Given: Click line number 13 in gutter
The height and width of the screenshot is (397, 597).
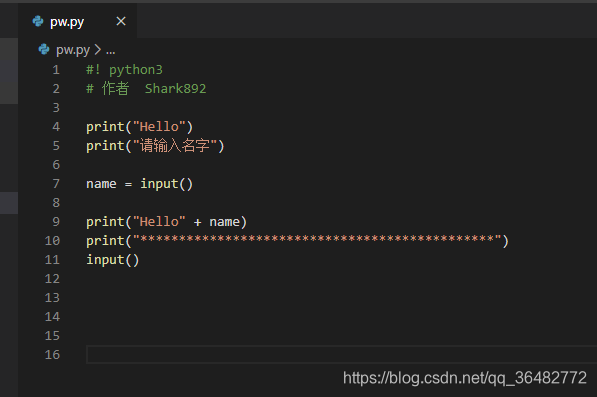Looking at the screenshot, I should 53,298.
